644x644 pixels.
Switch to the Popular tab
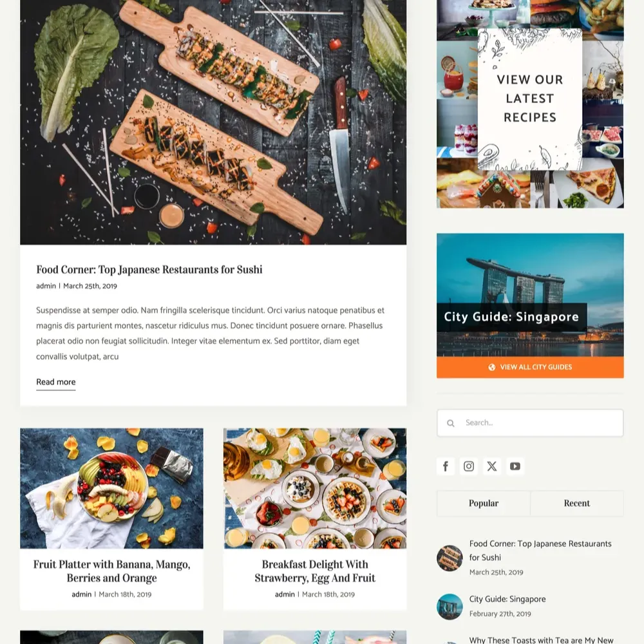pos(484,503)
